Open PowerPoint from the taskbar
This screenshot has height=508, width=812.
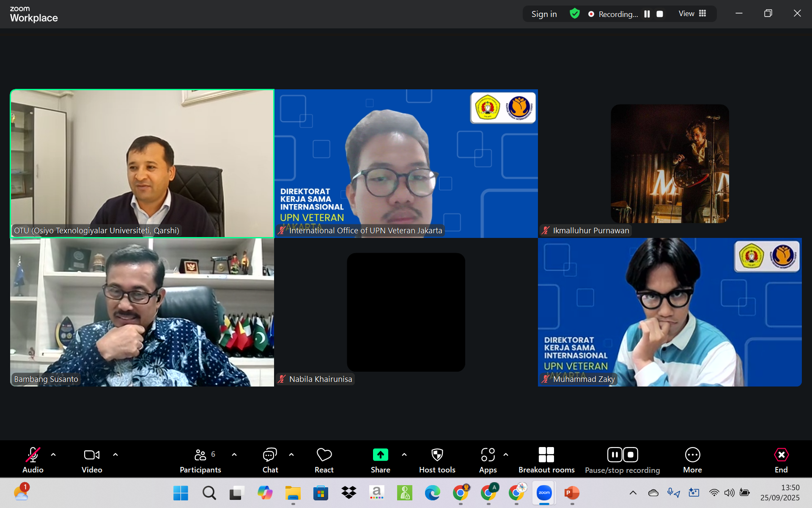point(572,493)
